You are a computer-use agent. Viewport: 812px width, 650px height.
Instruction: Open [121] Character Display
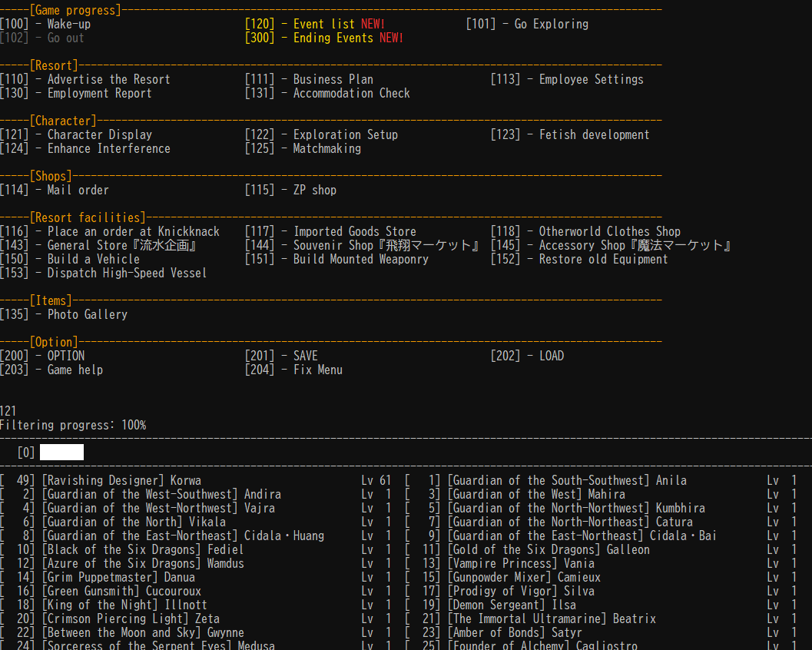[76, 134]
